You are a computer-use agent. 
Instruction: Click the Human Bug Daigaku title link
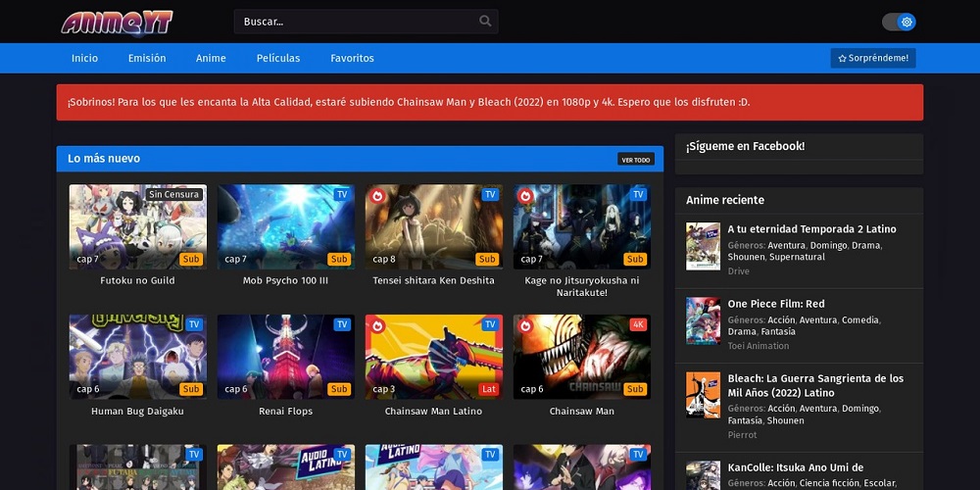pos(137,412)
